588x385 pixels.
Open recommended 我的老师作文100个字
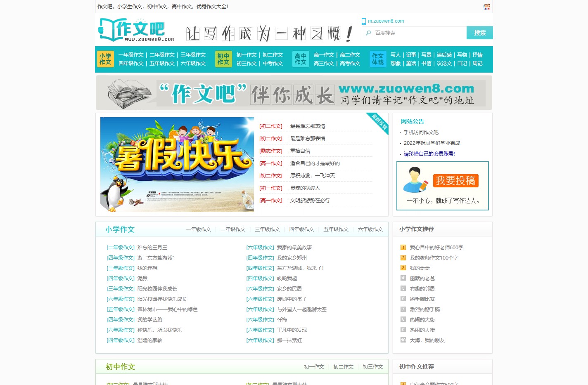[434, 258]
